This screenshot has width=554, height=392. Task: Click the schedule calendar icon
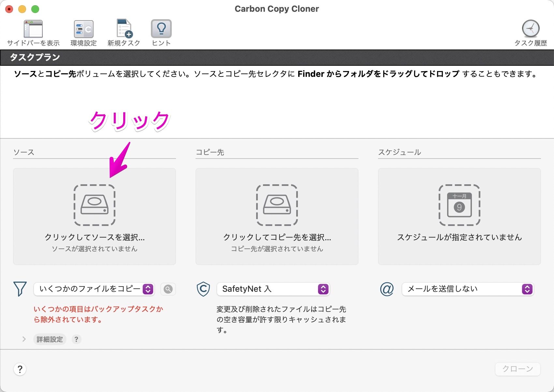click(459, 205)
